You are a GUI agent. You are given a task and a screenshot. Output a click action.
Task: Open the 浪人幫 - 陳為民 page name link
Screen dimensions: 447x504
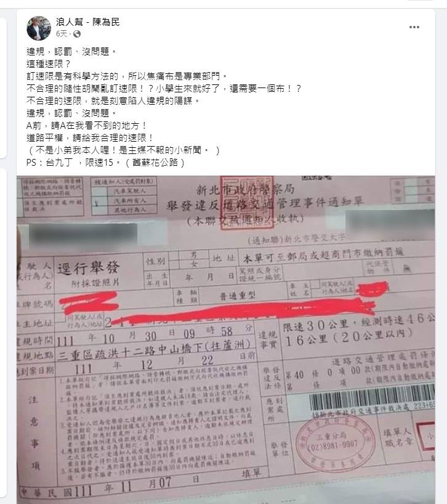[87, 22]
